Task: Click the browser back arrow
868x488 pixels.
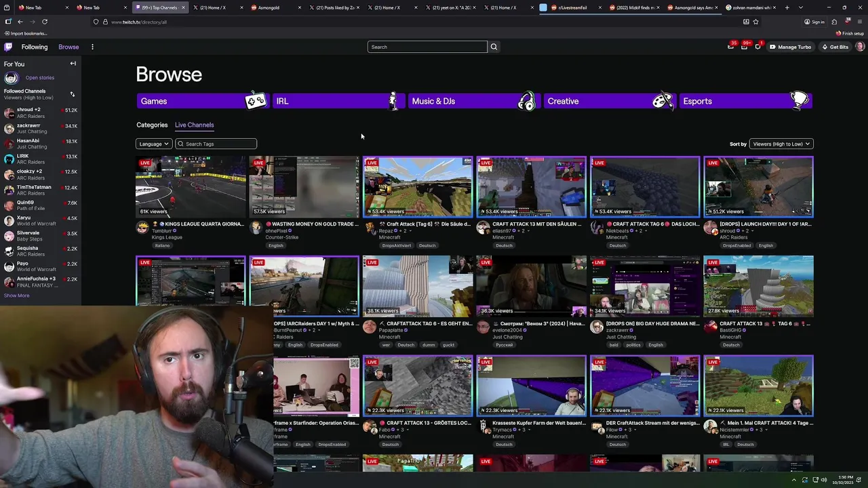Action: (x=20, y=22)
